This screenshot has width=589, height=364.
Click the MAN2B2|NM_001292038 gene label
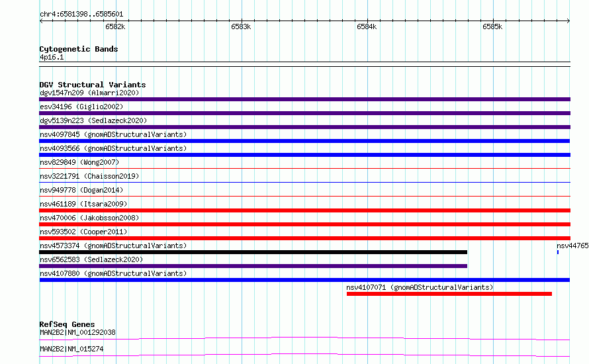[77, 332]
